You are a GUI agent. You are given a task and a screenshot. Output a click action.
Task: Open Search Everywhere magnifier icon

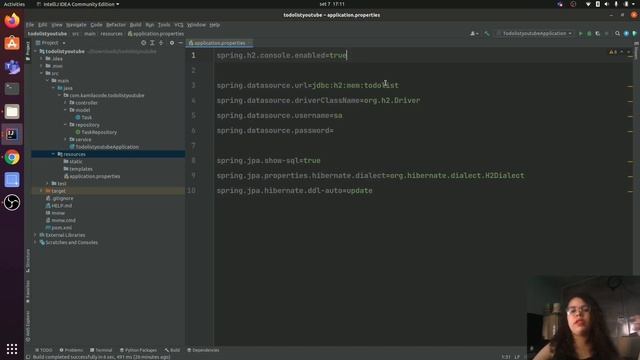618,33
